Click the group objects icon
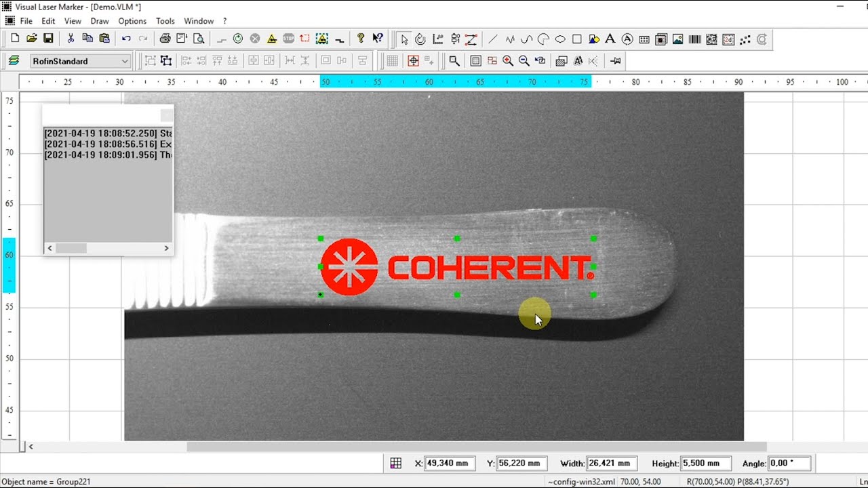 click(x=150, y=61)
